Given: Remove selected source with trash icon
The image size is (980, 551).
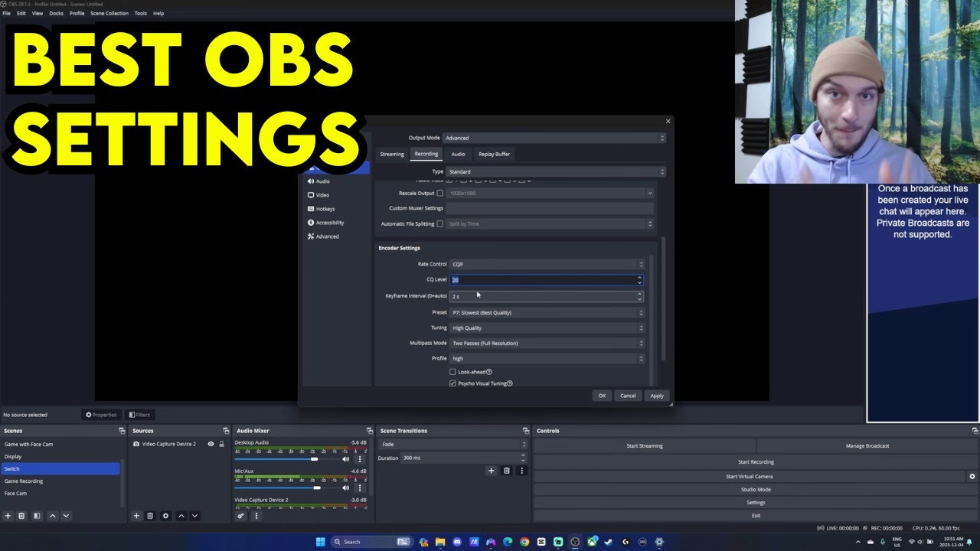Looking at the screenshot, I should pyautogui.click(x=150, y=516).
